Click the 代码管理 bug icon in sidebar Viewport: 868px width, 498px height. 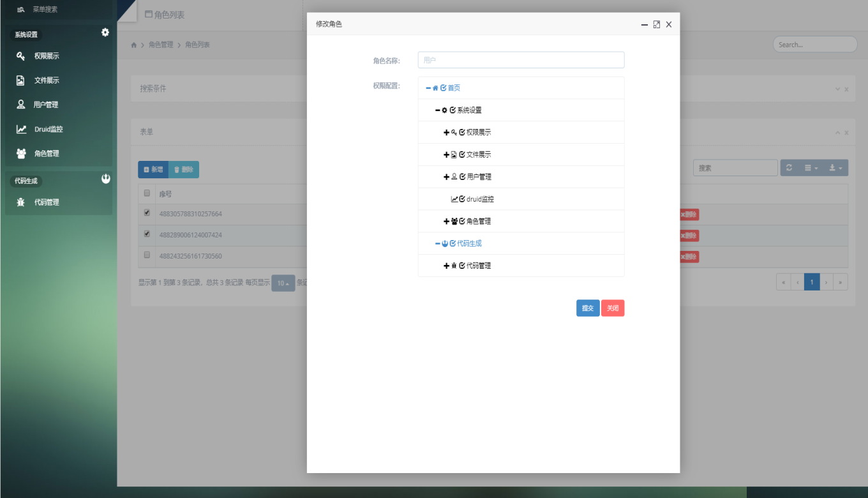click(20, 202)
